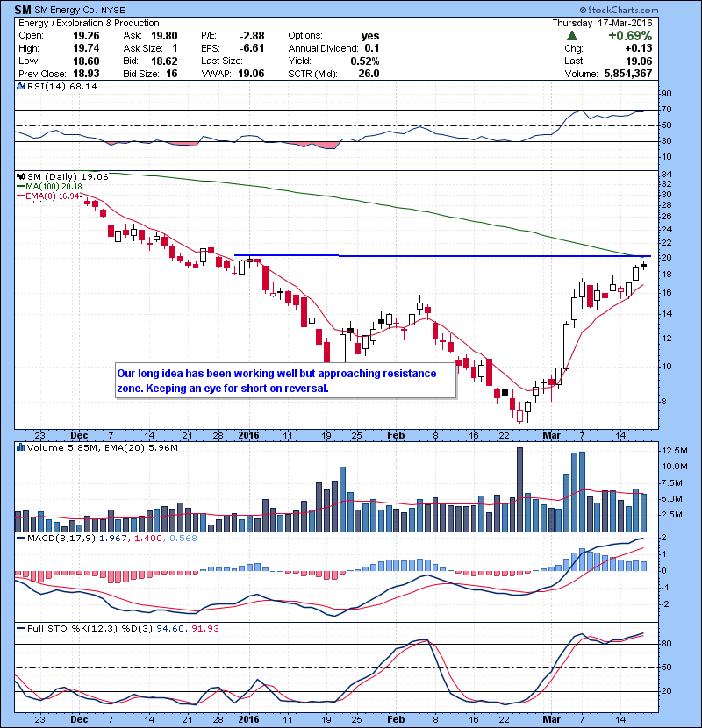Click the green up-arrow change icon
702x728 pixels.
click(572, 36)
